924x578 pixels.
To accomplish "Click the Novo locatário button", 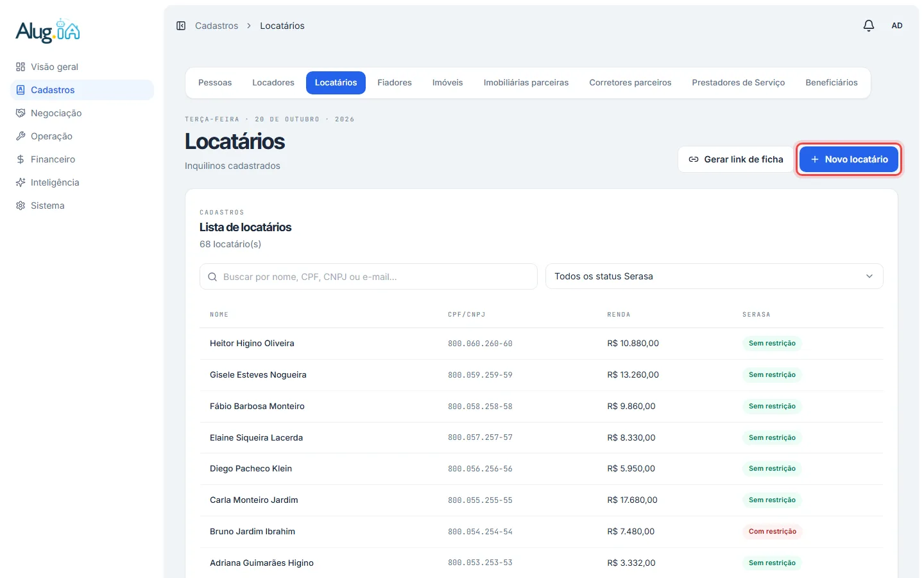I will 849,159.
